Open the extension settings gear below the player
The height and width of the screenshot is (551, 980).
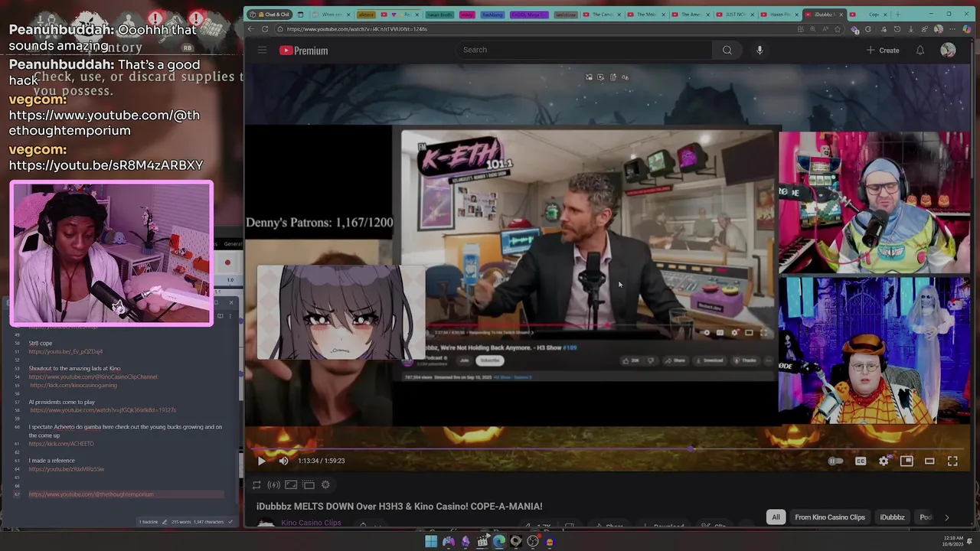pos(325,484)
